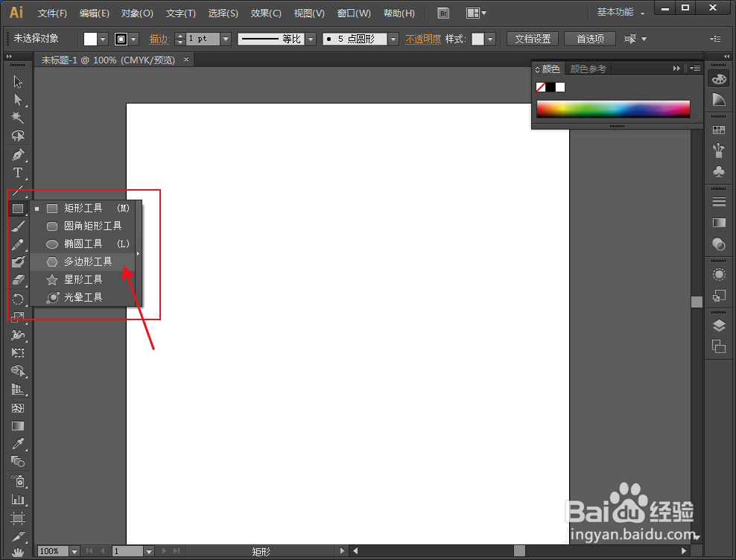Choose Polygon Tool from flyout
736x560 pixels.
point(83,261)
